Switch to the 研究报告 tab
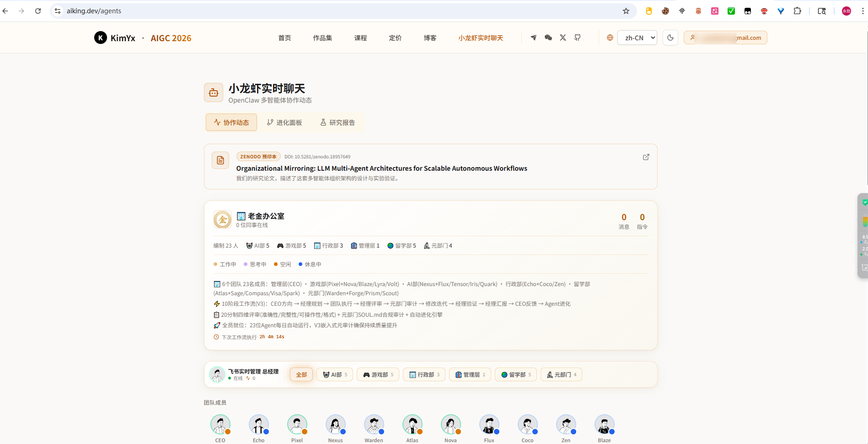 [x=338, y=122]
